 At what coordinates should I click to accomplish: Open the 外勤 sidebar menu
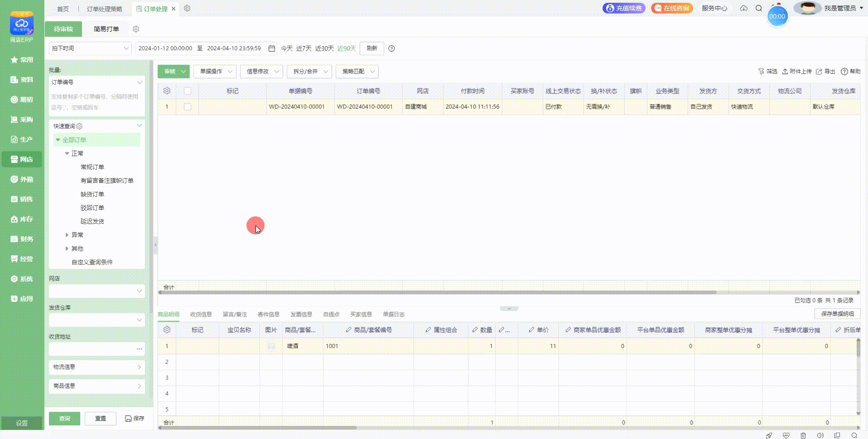22,180
